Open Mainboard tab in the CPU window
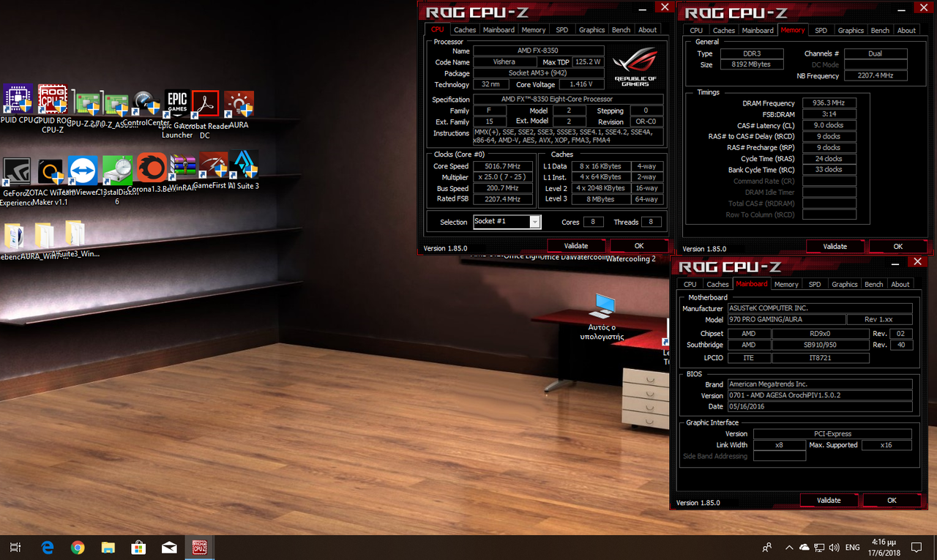 [499, 29]
